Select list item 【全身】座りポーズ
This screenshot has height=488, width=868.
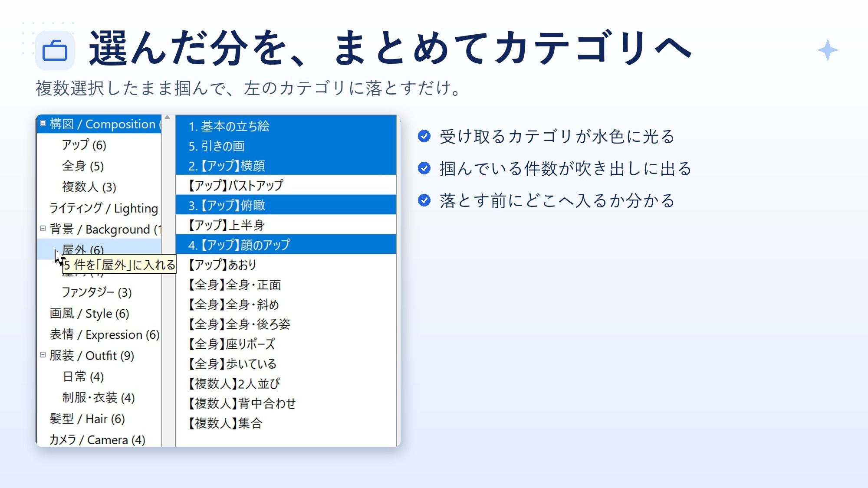click(x=286, y=344)
